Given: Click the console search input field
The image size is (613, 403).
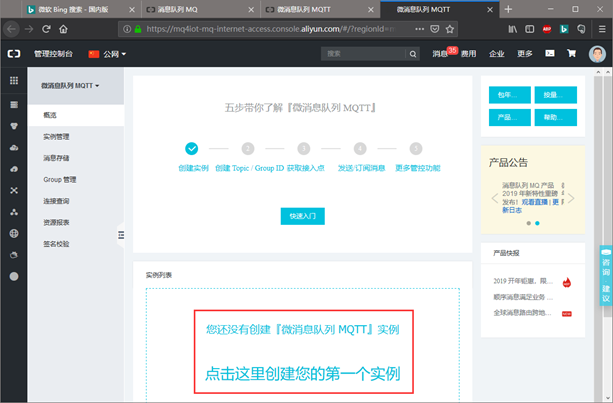Looking at the screenshot, I should (x=363, y=54).
